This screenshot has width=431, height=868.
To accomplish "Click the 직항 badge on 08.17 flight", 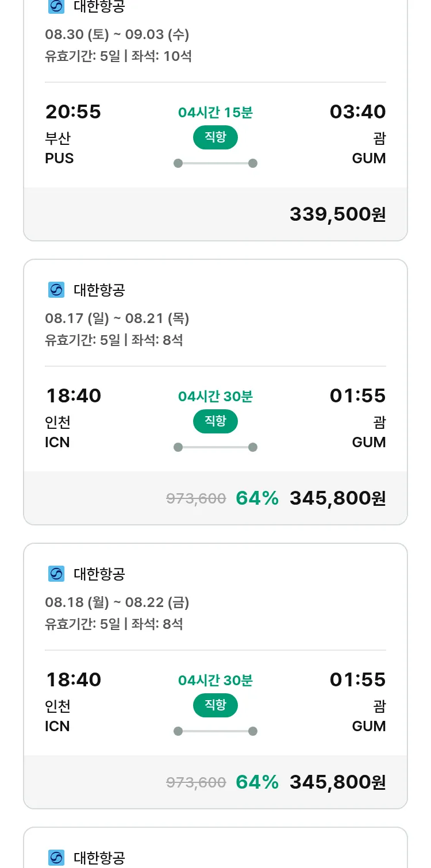I will (215, 421).
